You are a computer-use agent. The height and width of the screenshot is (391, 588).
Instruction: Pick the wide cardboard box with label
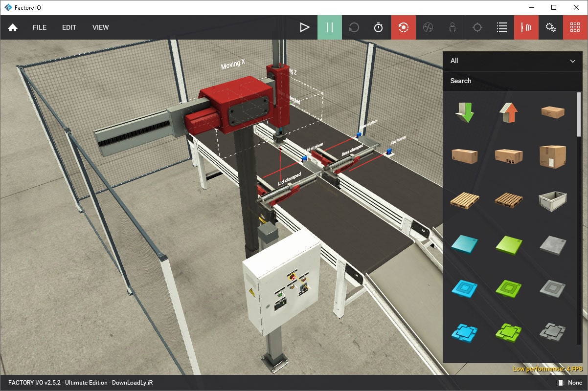click(x=508, y=156)
